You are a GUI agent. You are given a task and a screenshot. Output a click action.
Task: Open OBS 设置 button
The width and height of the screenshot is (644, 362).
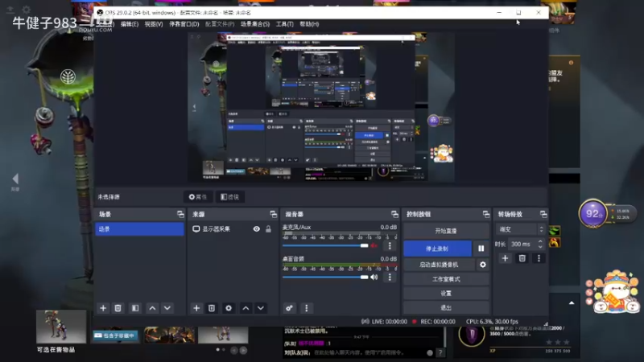(x=446, y=293)
